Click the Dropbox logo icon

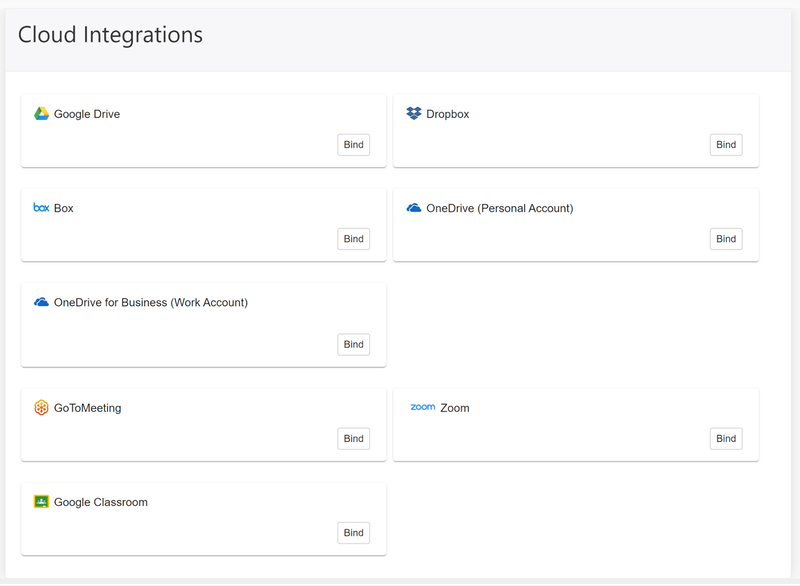(x=414, y=113)
